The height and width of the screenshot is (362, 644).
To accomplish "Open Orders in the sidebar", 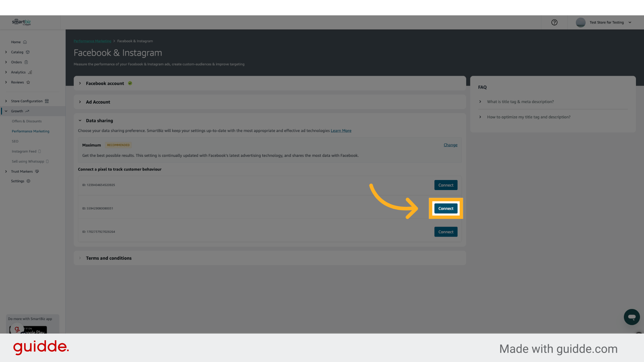I will pyautogui.click(x=16, y=62).
